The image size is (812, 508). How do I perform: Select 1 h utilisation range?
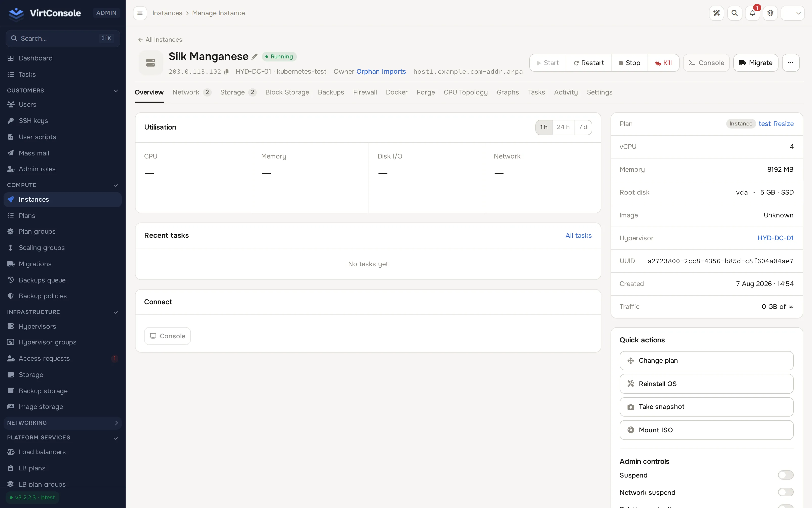coord(544,127)
